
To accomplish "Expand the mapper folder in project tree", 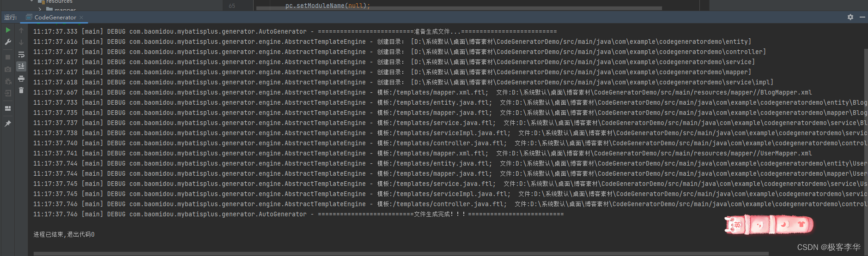I will pos(40,9).
